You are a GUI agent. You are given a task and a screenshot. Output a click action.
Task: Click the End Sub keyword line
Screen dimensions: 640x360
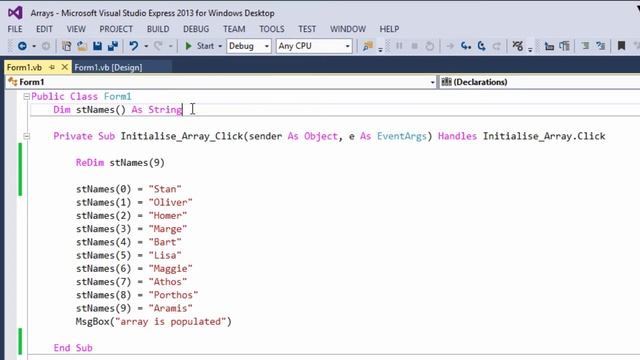[x=73, y=348]
